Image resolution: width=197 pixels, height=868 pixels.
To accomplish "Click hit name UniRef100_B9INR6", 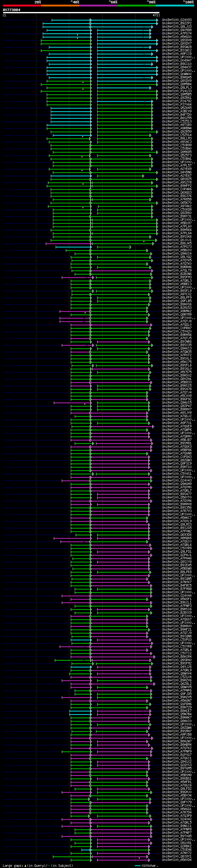I will point(177,342).
